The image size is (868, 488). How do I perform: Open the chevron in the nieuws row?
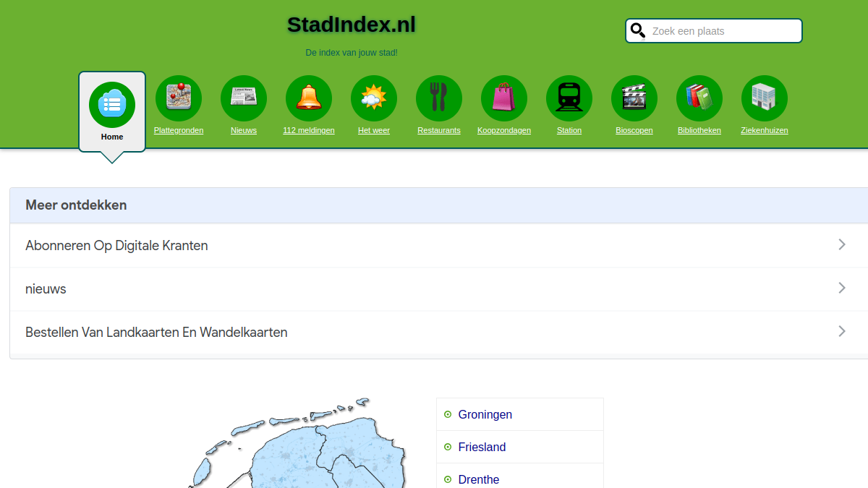tap(842, 288)
